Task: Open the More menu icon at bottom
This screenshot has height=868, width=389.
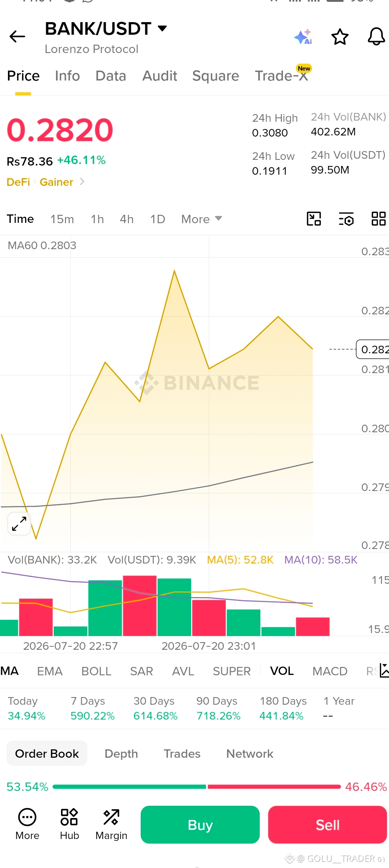Action: (x=27, y=824)
